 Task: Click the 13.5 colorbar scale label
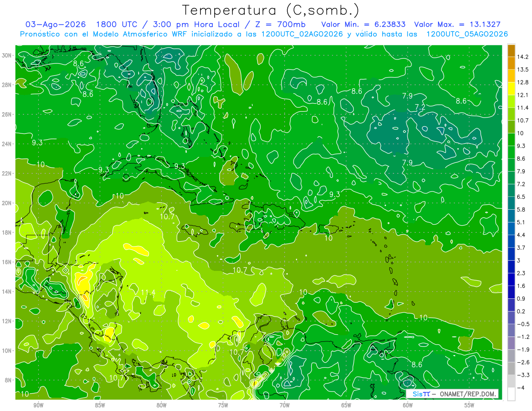point(523,70)
